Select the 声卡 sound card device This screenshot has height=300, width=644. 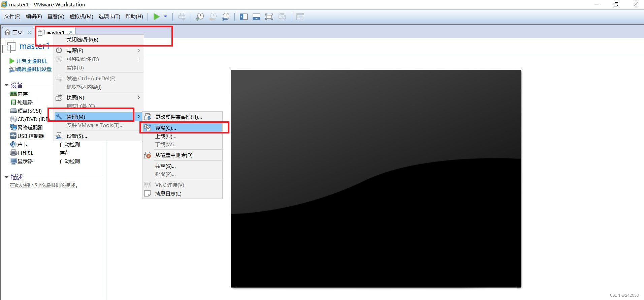pos(19,145)
